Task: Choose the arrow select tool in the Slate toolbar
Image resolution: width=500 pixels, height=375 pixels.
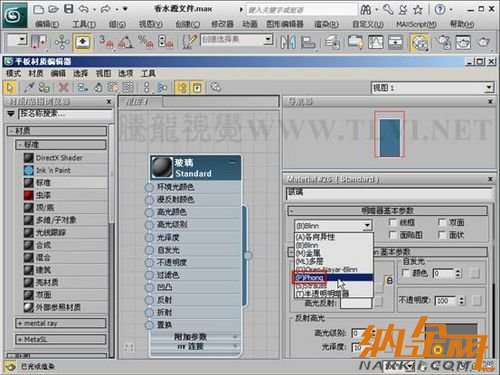Action: click(x=10, y=88)
